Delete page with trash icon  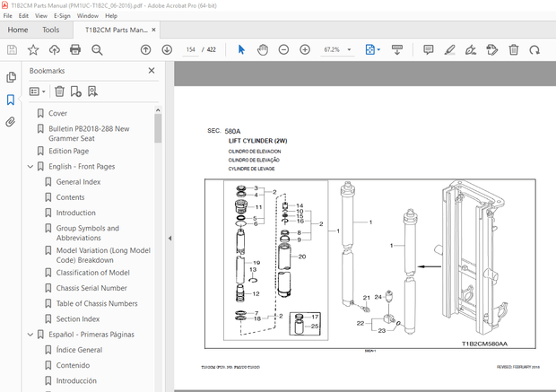point(514,49)
